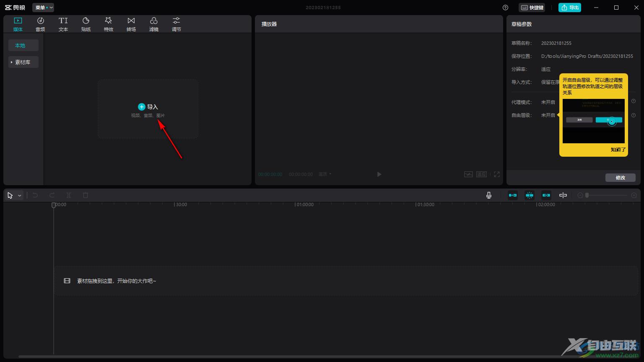
Task: Click the 01:30:00 mark on timeline ruler
Action: click(x=425, y=204)
